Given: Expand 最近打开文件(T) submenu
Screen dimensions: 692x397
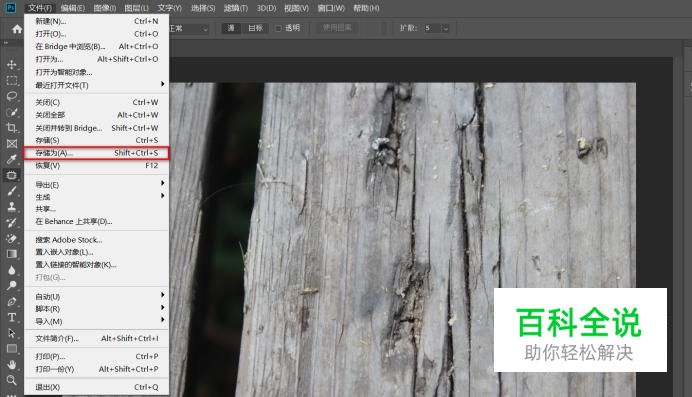Looking at the screenshot, I should (96, 85).
